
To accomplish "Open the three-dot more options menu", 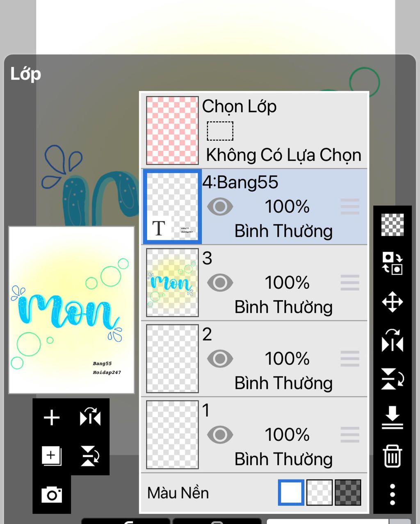I will point(393,494).
